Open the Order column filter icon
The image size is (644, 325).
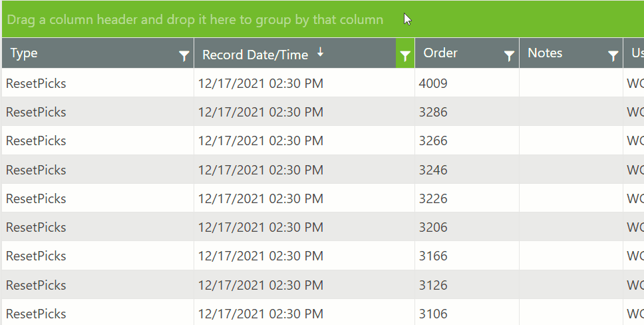tap(509, 57)
